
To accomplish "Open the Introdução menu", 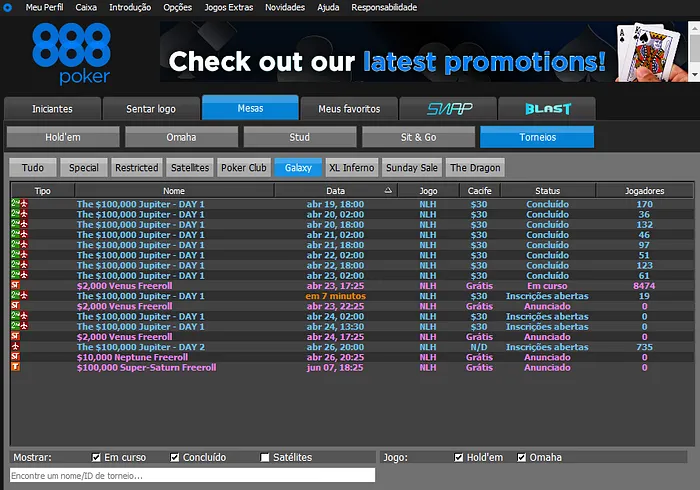I will pyautogui.click(x=130, y=7).
